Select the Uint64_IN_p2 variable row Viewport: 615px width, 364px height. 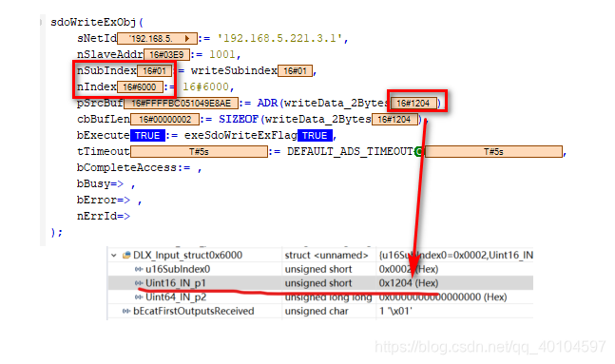tap(320, 297)
